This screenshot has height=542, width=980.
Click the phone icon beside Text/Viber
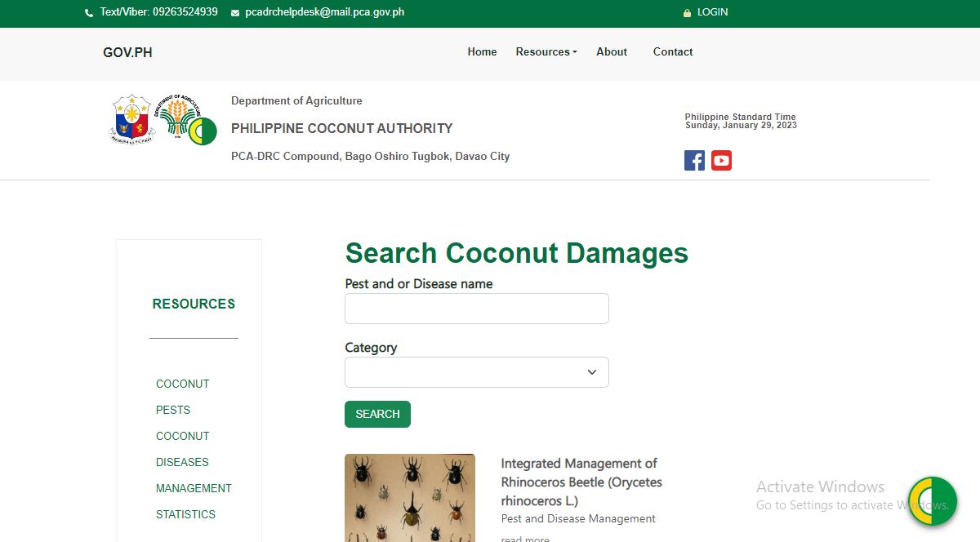coord(89,13)
